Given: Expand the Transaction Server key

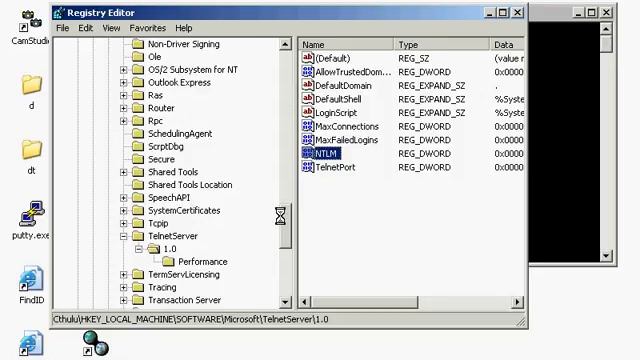Looking at the screenshot, I should point(123,300).
